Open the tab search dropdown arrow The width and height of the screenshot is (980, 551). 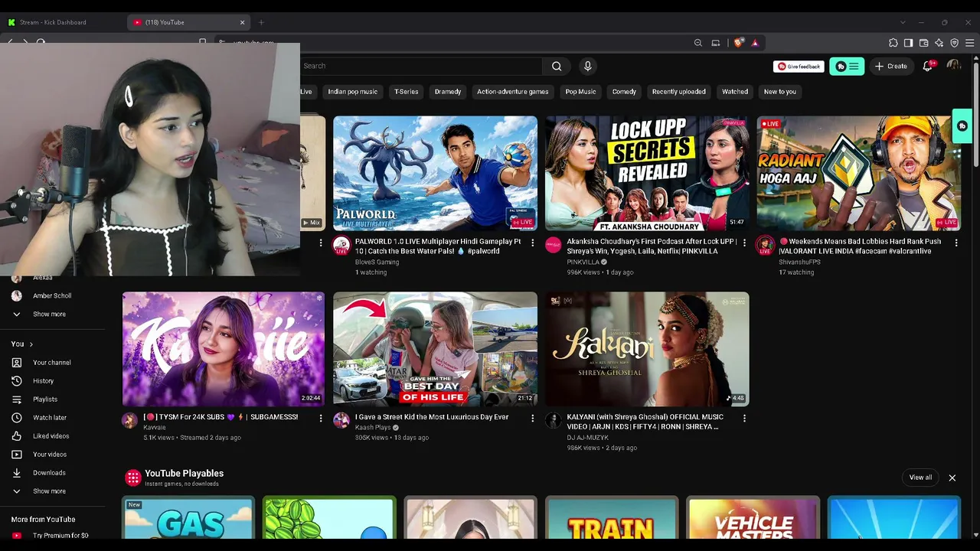(x=903, y=22)
